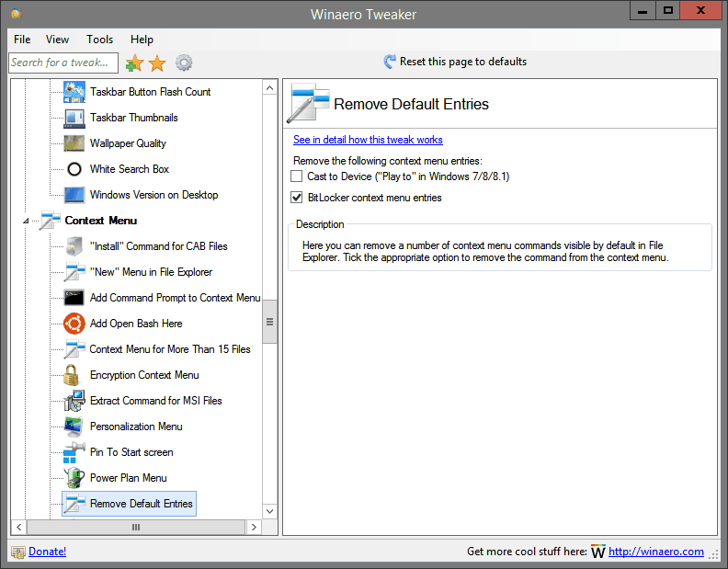Uncheck BitLocker context menu entries
The height and width of the screenshot is (569, 728).
296,198
